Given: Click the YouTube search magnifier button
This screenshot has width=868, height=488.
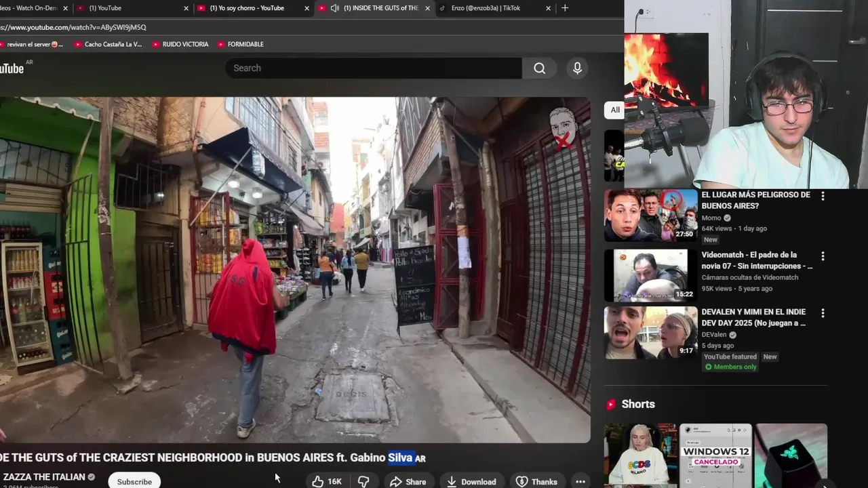Looking at the screenshot, I should coord(539,68).
